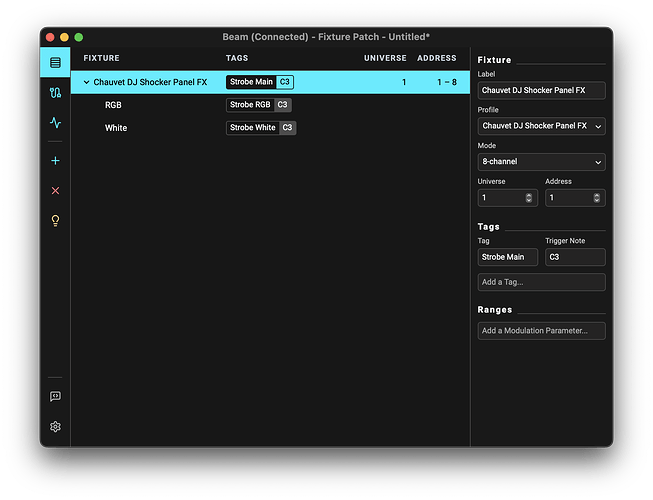653x500 pixels.
Task: Edit the Trigger Note C3 field
Action: click(x=576, y=257)
